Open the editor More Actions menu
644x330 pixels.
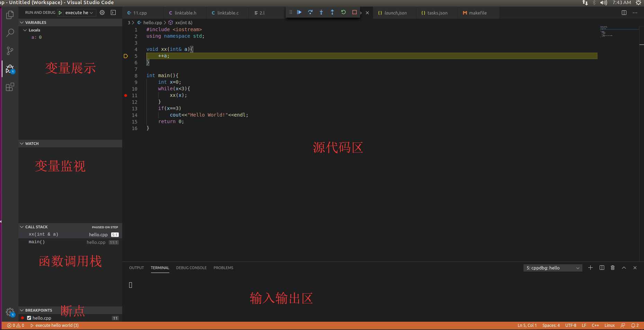(635, 13)
